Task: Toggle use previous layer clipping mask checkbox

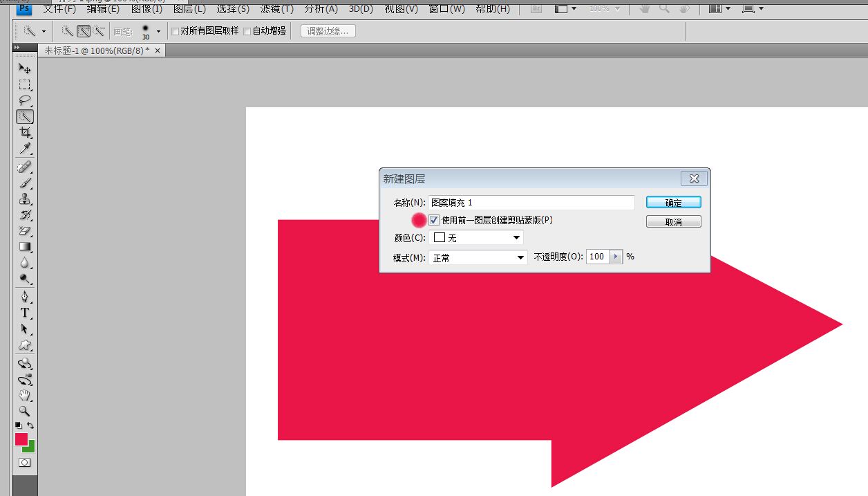Action: click(434, 220)
